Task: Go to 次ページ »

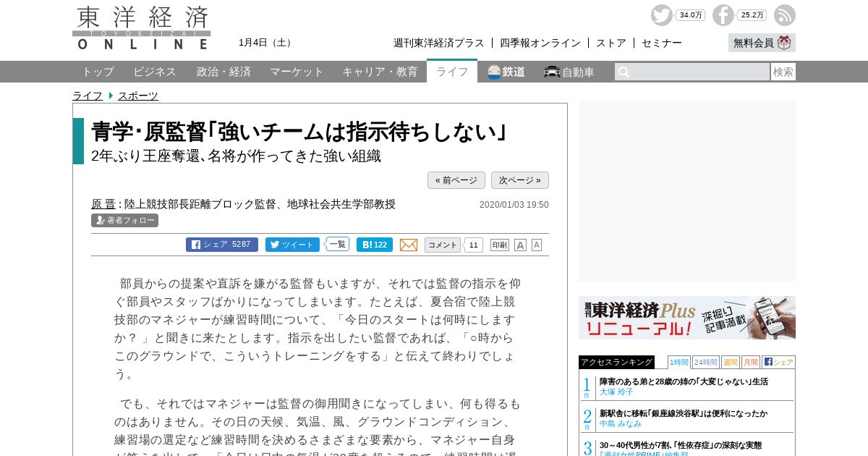Action: pos(520,180)
